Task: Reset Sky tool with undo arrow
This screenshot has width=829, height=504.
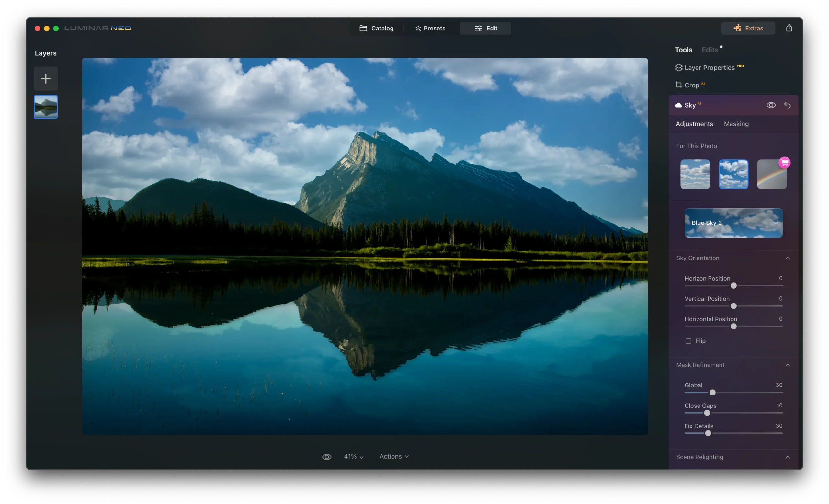Action: click(x=787, y=105)
